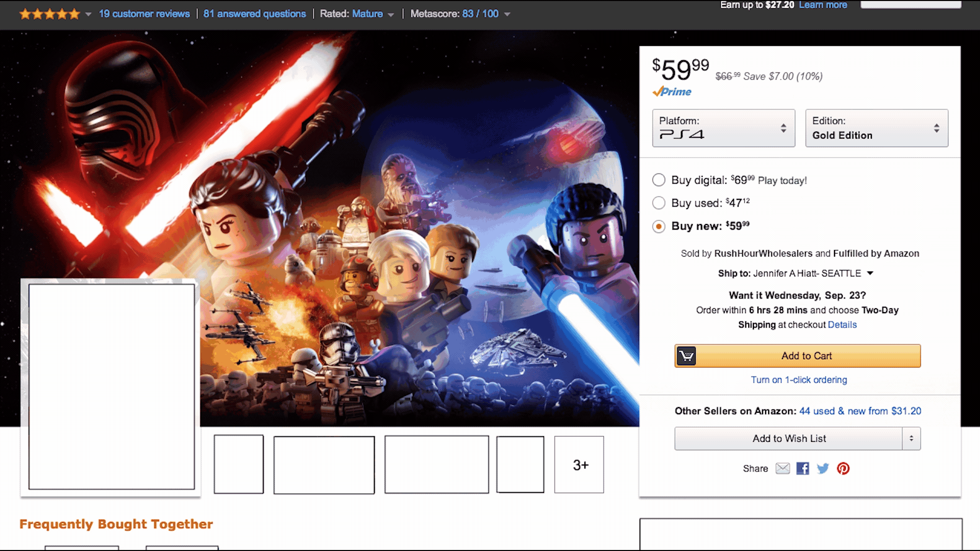Image resolution: width=980 pixels, height=551 pixels.
Task: Share on Facebook icon
Action: click(x=802, y=468)
